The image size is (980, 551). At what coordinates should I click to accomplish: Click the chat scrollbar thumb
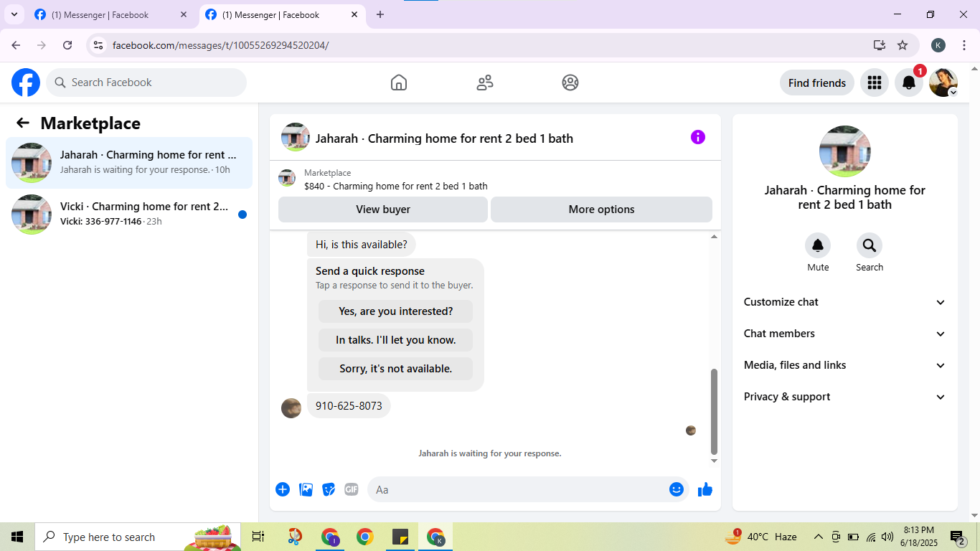coord(714,412)
